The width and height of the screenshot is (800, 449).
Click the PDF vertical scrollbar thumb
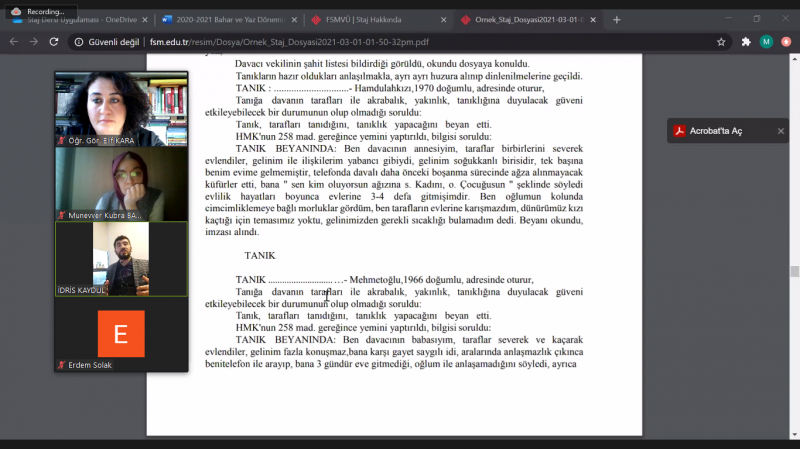coord(795,271)
